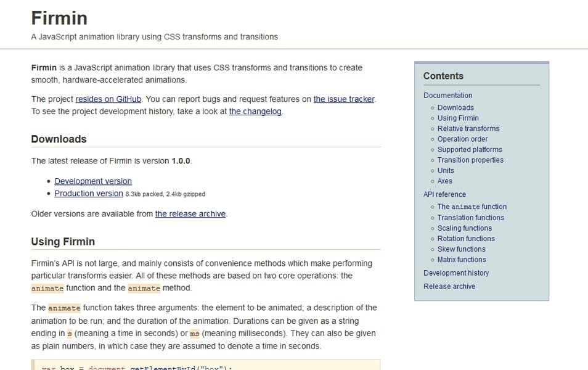This screenshot has height=370, width=588.
Task: Click the tagline 'A JavaScript animation library using CSS'
Action: pos(155,37)
